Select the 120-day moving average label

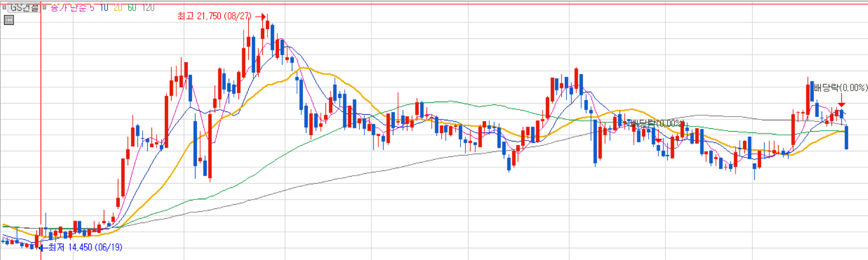pyautogui.click(x=148, y=8)
